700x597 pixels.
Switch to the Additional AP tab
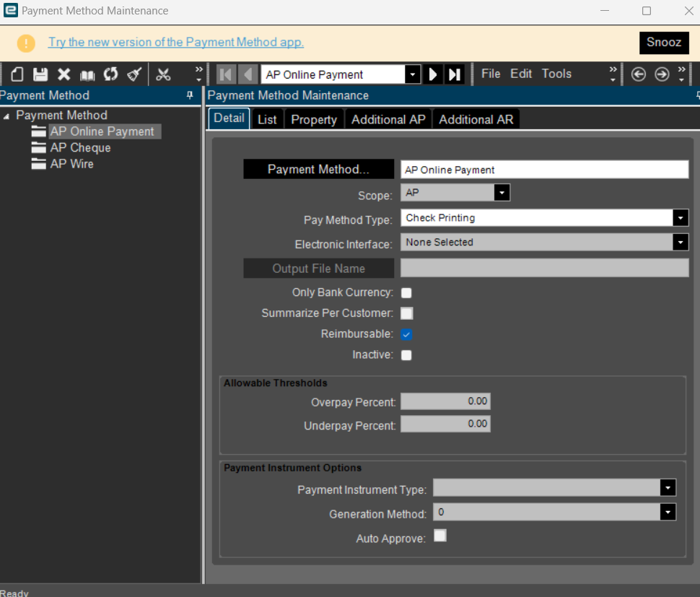point(388,120)
